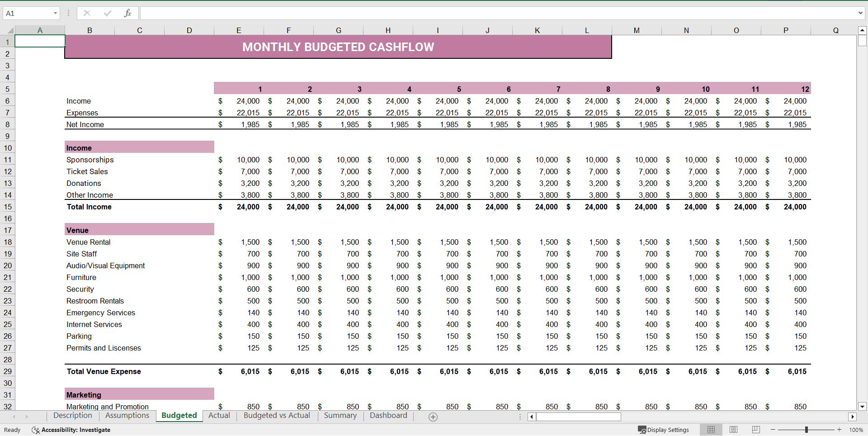The image size is (868, 436).
Task: Click the Ready status indicator
Action: [x=12, y=430]
